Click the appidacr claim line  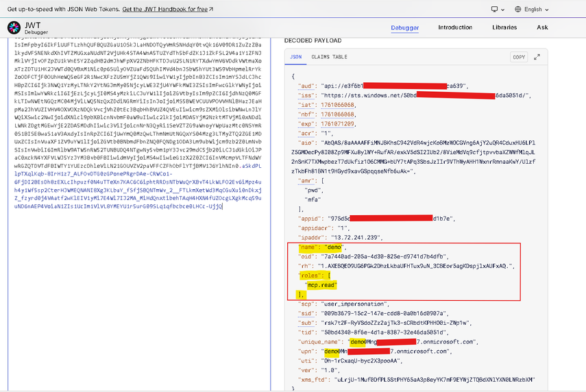coord(323,228)
